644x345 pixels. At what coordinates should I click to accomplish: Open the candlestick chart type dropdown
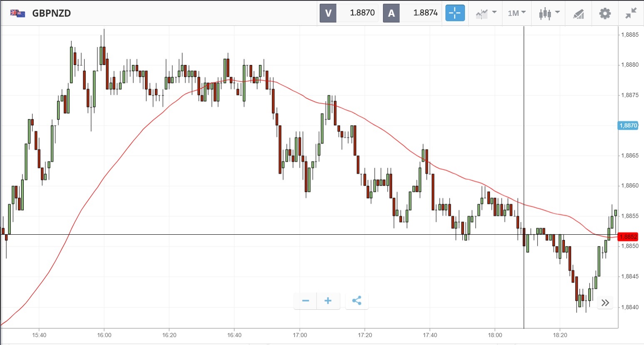549,13
